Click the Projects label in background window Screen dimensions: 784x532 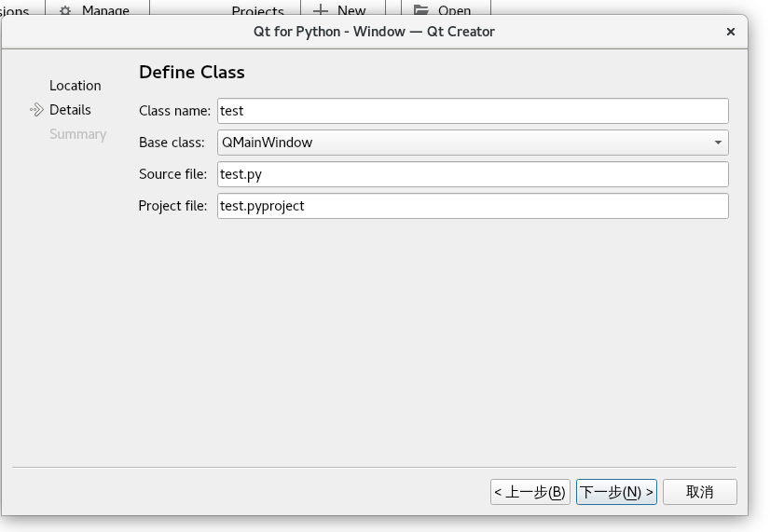click(x=257, y=10)
